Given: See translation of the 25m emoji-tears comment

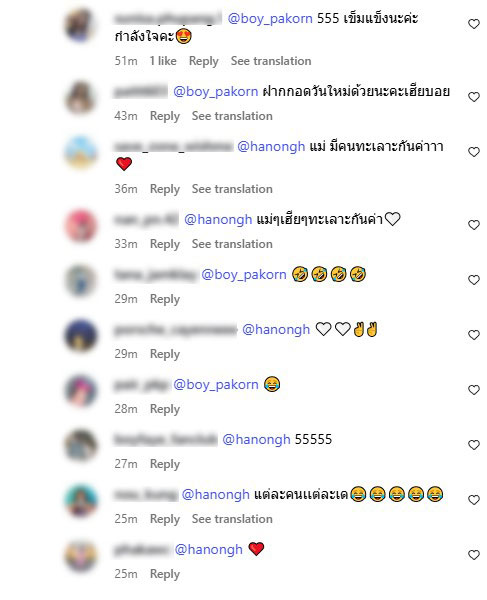Looking at the screenshot, I should click(x=232, y=519).
